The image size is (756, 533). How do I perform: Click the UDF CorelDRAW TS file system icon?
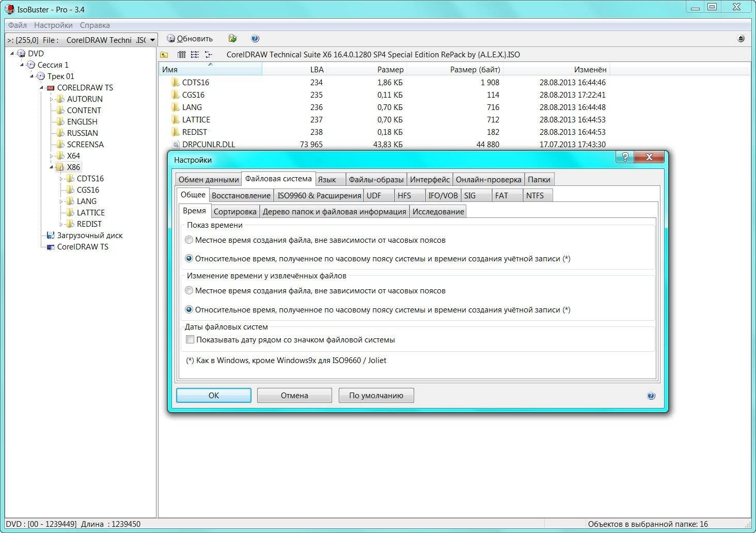(x=51, y=247)
